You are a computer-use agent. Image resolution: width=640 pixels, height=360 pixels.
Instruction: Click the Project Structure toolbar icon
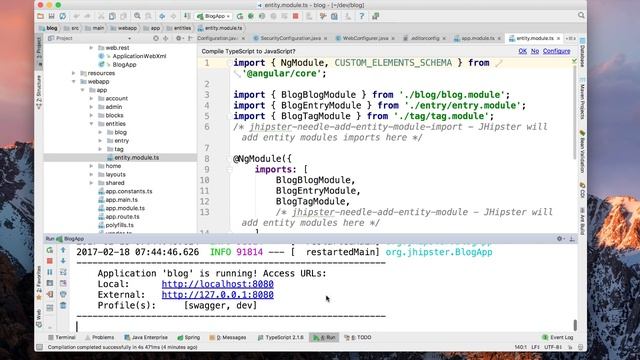pos(334,16)
